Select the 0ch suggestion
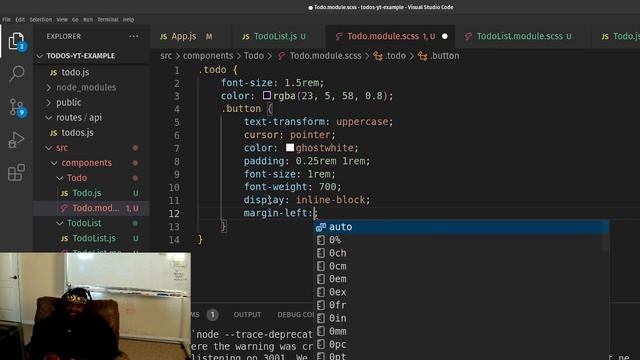 pyautogui.click(x=461, y=253)
